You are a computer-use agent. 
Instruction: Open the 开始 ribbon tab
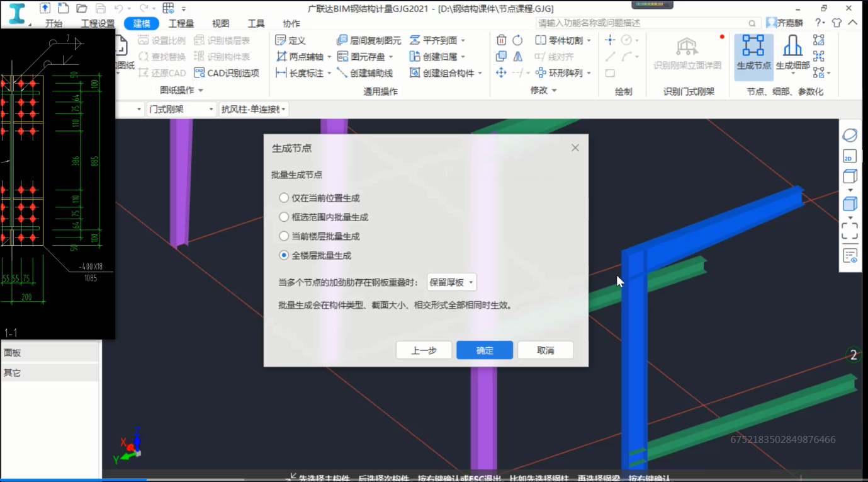[x=54, y=23]
